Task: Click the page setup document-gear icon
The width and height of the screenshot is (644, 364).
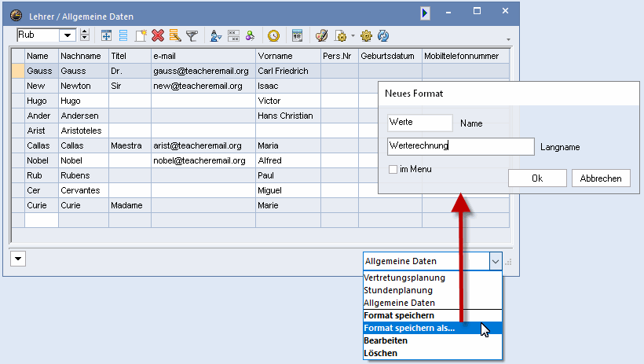Action: 341,36
